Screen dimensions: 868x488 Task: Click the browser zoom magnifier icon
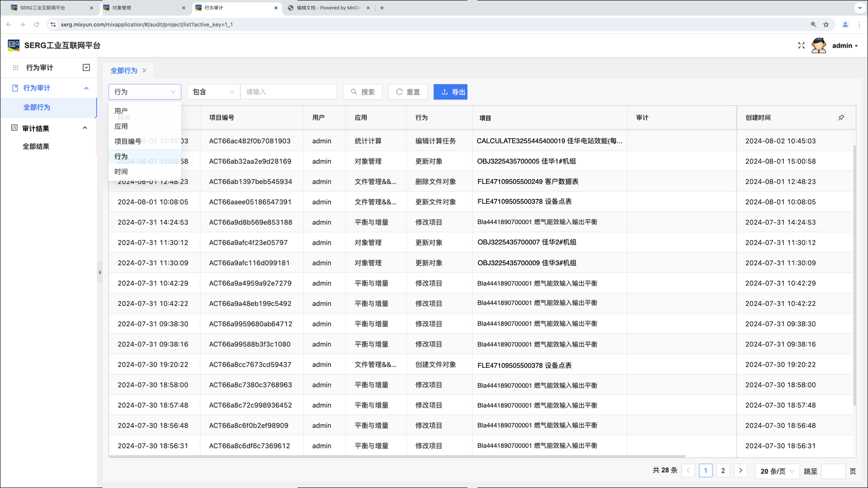(x=813, y=24)
